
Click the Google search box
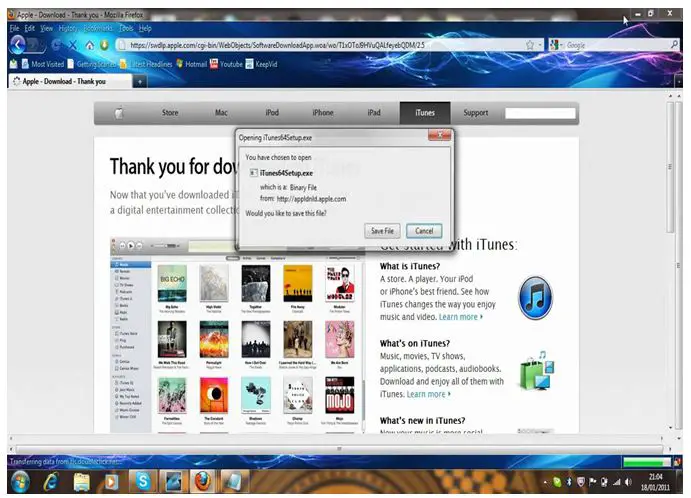tap(617, 45)
